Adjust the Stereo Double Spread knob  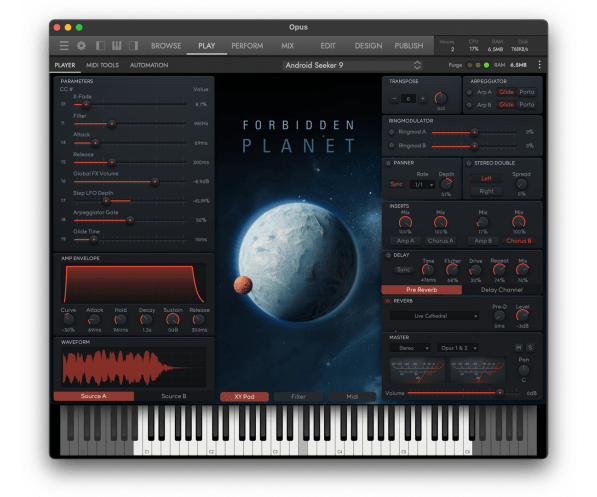click(521, 184)
